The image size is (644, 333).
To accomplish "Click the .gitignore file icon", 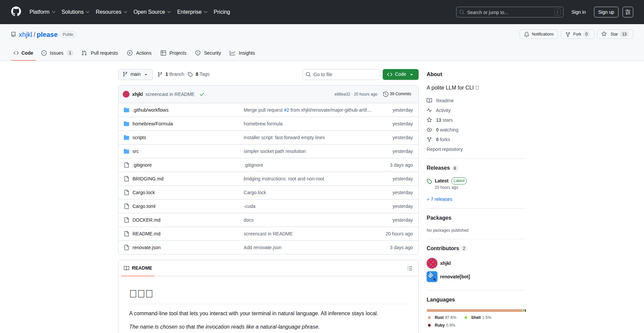I will [x=126, y=165].
